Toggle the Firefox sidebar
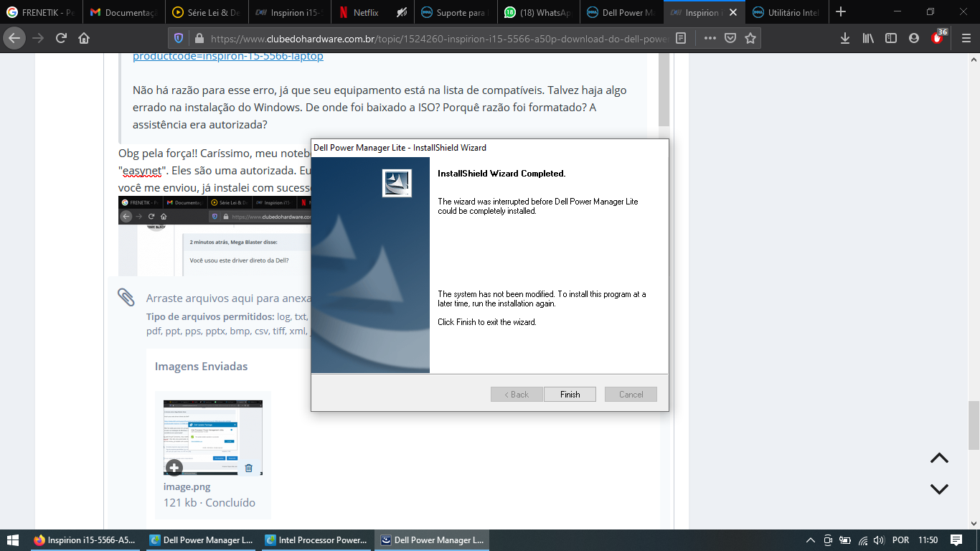Viewport: 980px width, 551px height. pos(891,38)
